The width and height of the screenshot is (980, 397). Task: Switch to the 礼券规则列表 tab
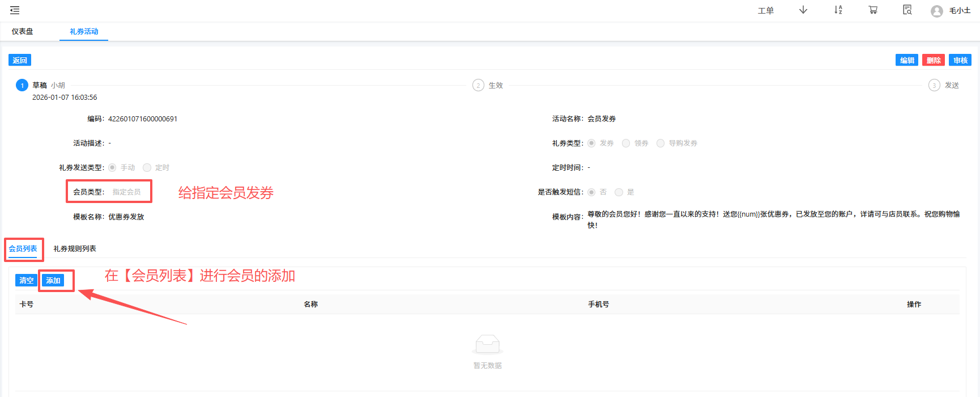pyautogui.click(x=75, y=249)
